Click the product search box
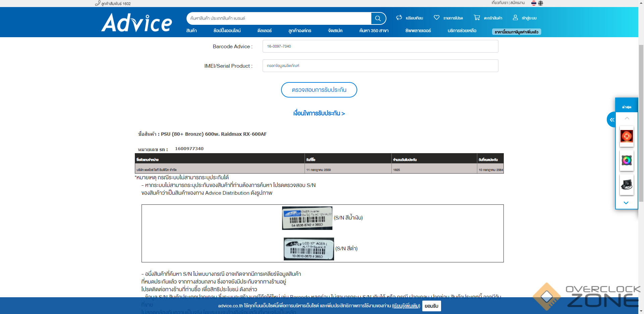This screenshot has height=314, width=644. pyautogui.click(x=278, y=18)
